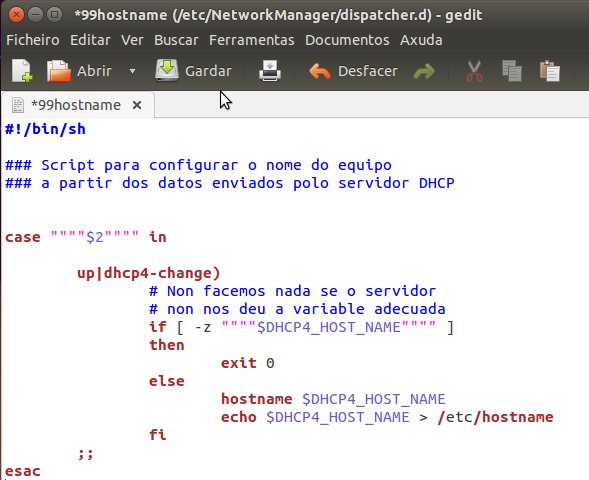Open the Ficheiro menu
Screen dimensions: 589x480
[x=33, y=40]
